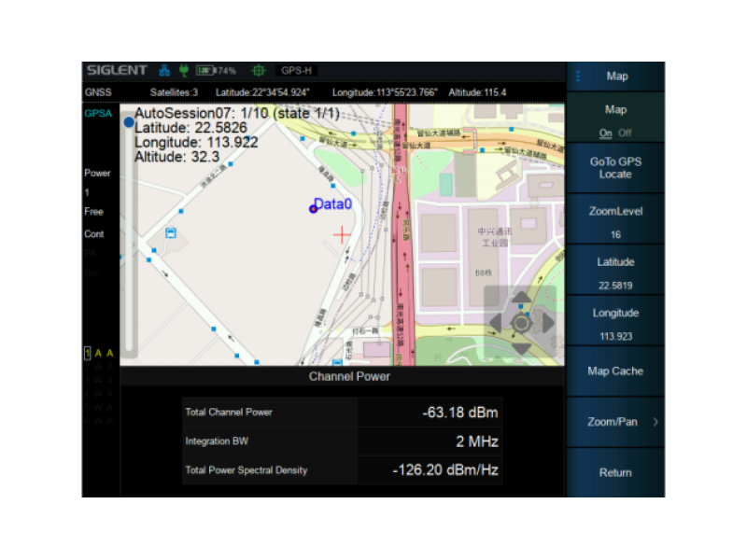Screen dimensions: 747x560
Task: Click the Channel Power heading
Action: pyautogui.click(x=349, y=377)
